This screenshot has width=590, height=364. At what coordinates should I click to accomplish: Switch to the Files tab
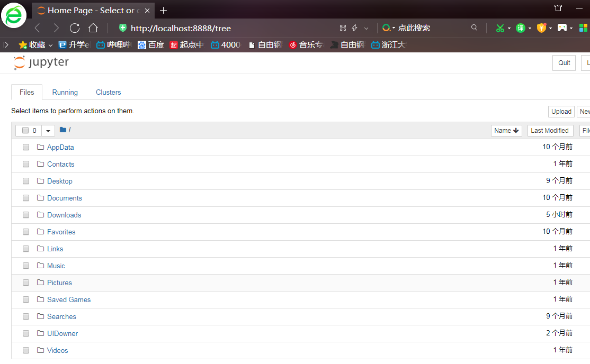coord(26,92)
